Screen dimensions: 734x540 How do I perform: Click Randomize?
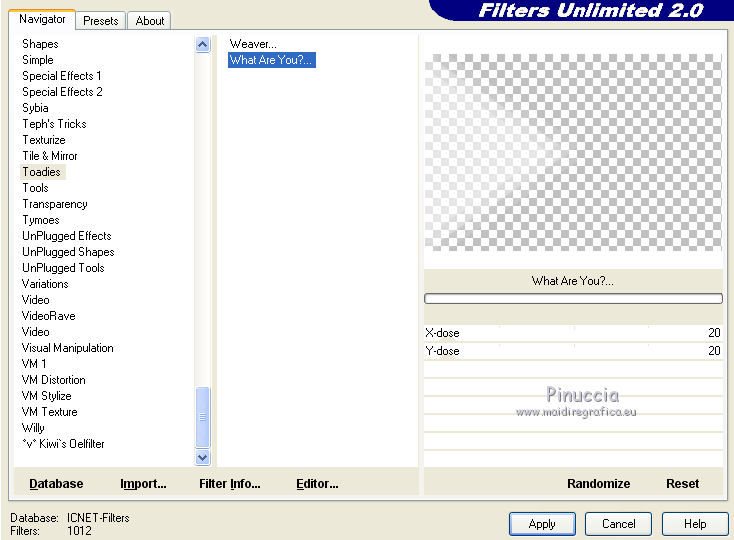pos(598,483)
